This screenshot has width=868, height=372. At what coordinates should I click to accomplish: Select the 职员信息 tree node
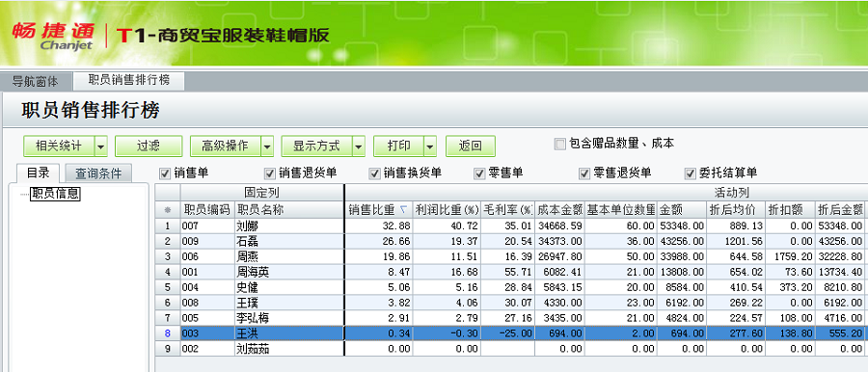coord(55,194)
